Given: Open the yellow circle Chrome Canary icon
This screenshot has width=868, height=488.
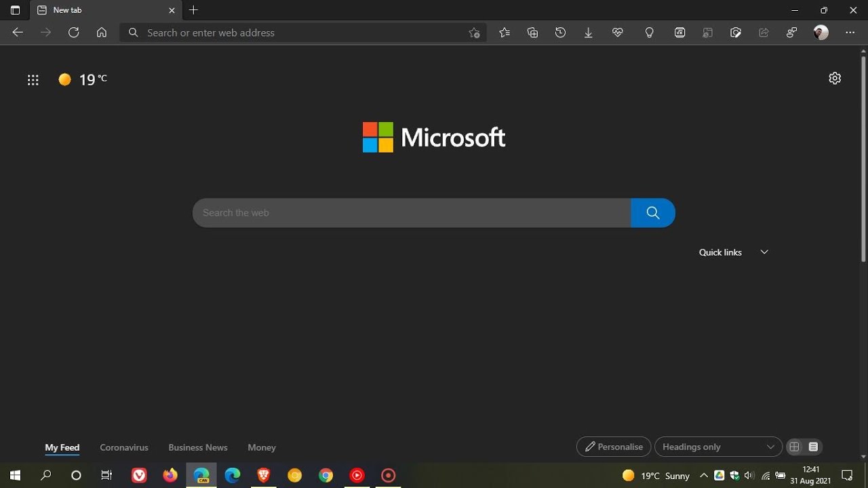Looking at the screenshot, I should tap(295, 475).
